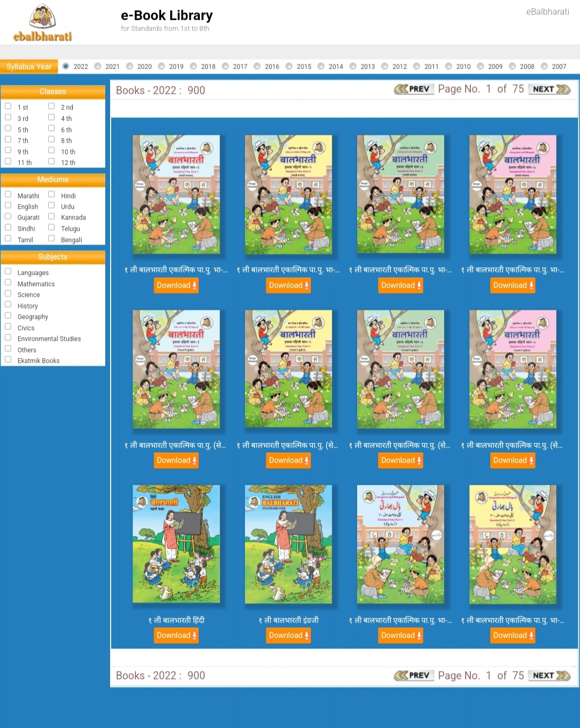Check the 5 th class checkbox
This screenshot has width=580, height=728.
[8, 128]
